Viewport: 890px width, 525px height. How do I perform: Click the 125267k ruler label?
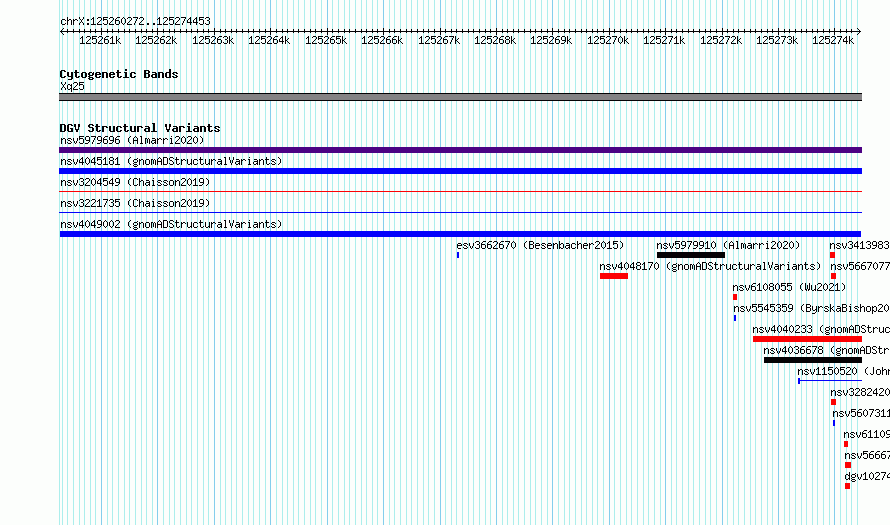439,40
